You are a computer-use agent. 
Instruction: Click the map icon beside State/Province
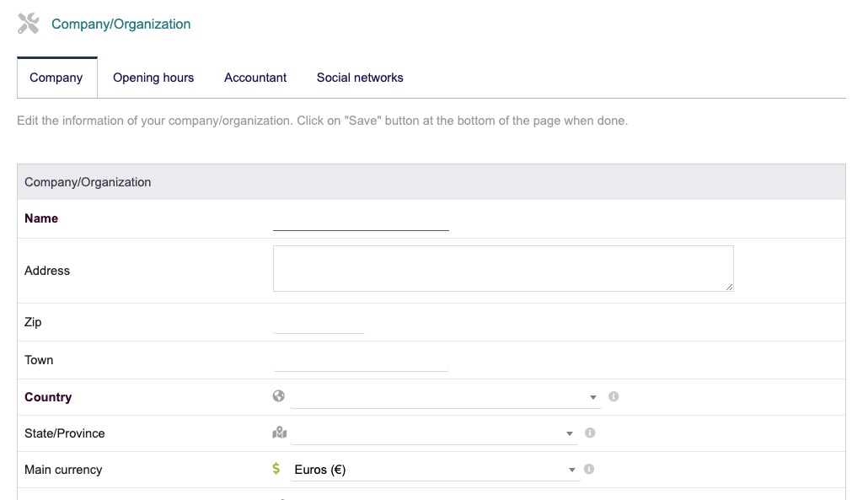(278, 432)
